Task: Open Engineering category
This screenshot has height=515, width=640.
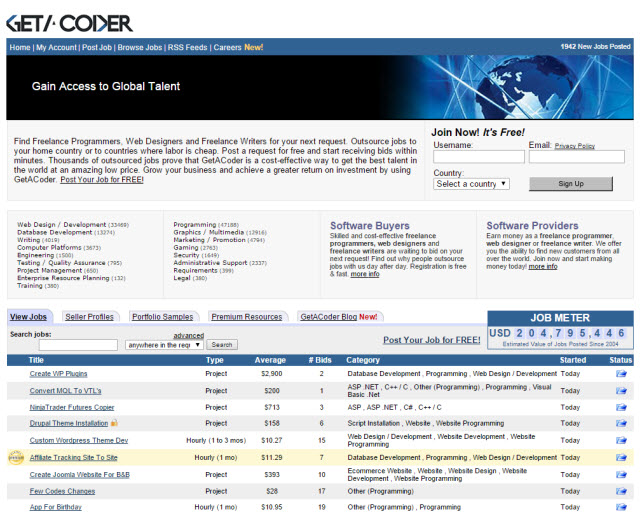Action: pos(35,255)
